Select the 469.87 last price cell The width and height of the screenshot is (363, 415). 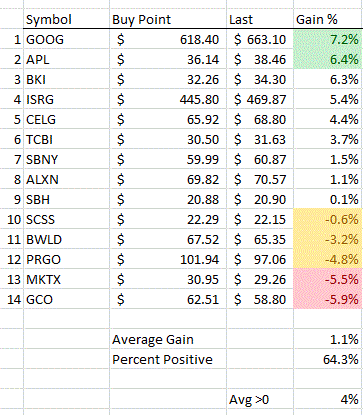pyautogui.click(x=260, y=99)
